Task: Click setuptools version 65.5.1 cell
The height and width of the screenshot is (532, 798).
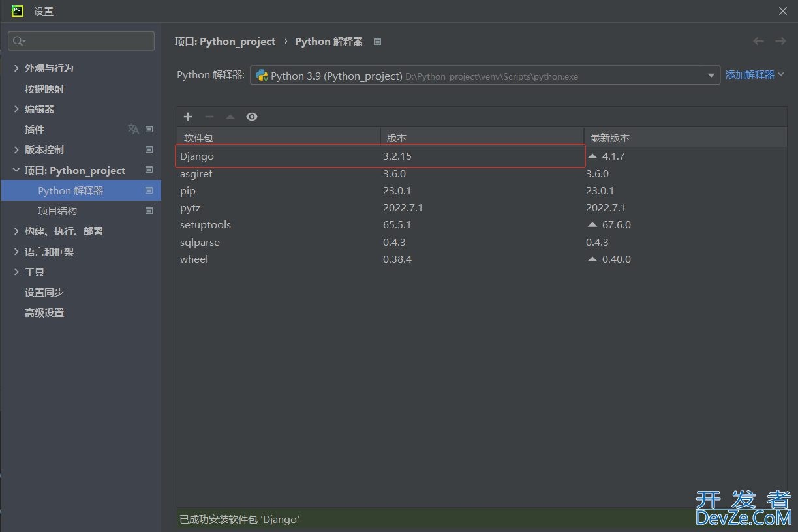Action: (x=397, y=225)
